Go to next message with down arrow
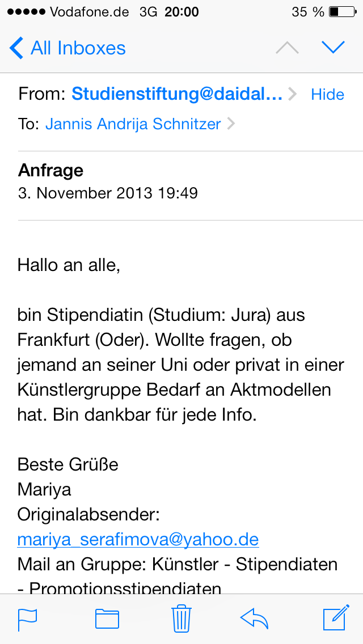 [x=333, y=48]
